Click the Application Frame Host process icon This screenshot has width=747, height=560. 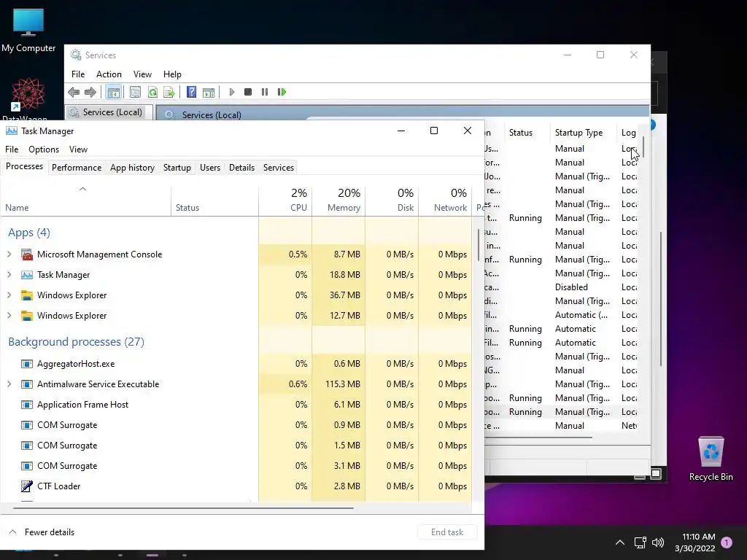(x=27, y=405)
